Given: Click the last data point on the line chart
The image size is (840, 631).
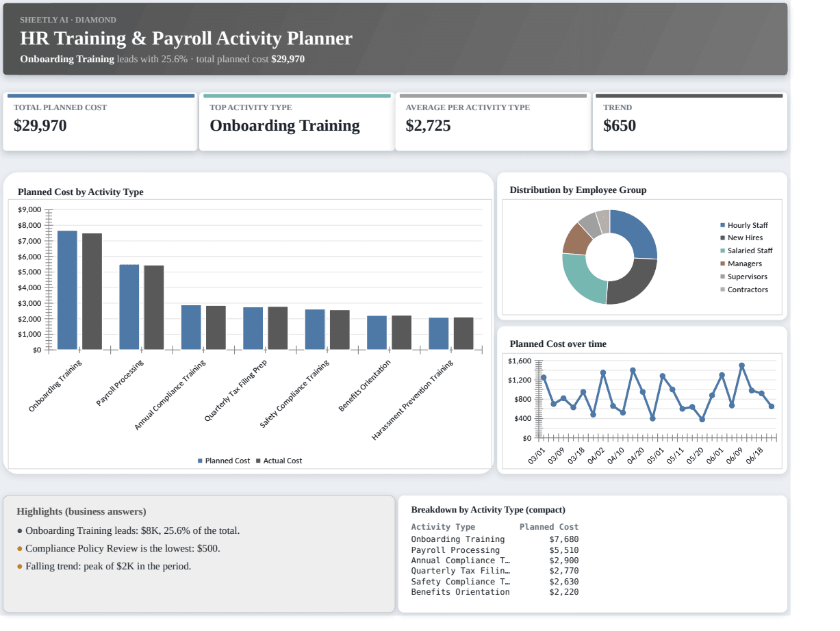Looking at the screenshot, I should tap(772, 407).
